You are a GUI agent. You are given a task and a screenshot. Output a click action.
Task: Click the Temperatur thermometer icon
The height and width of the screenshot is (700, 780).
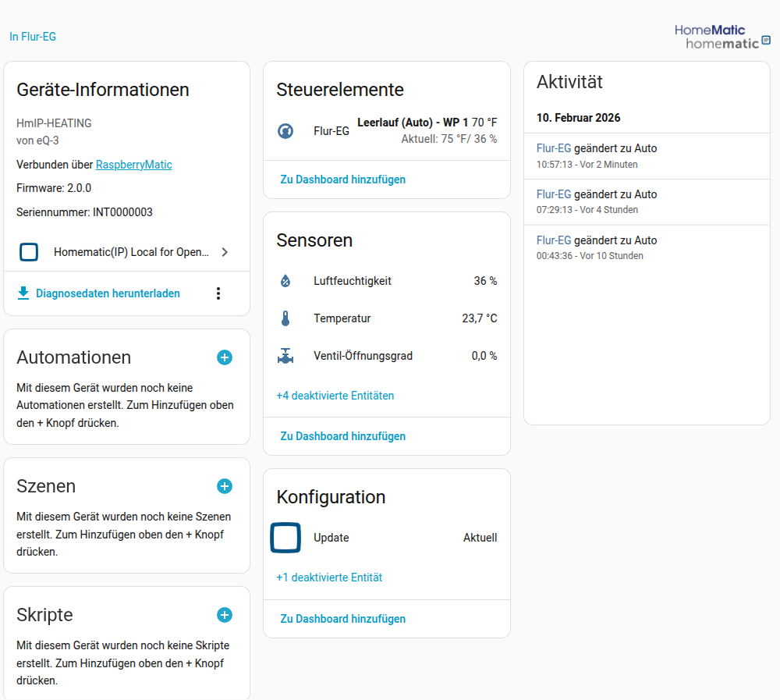[x=285, y=318]
